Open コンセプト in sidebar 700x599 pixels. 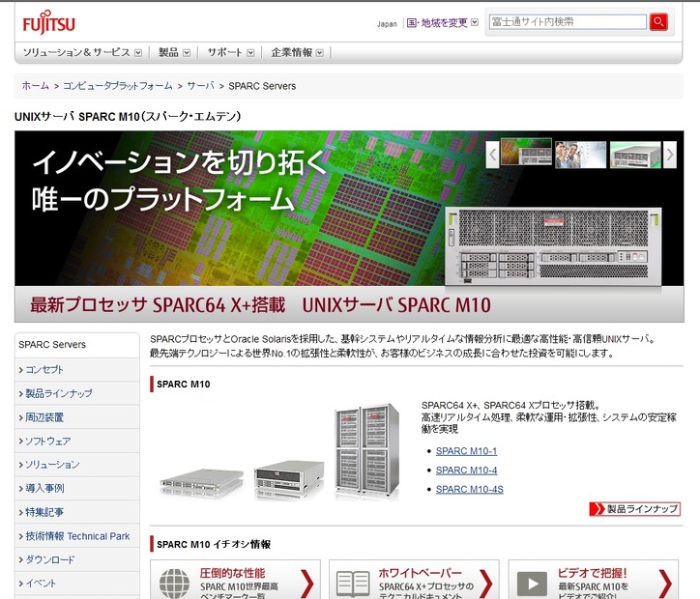tap(76, 370)
